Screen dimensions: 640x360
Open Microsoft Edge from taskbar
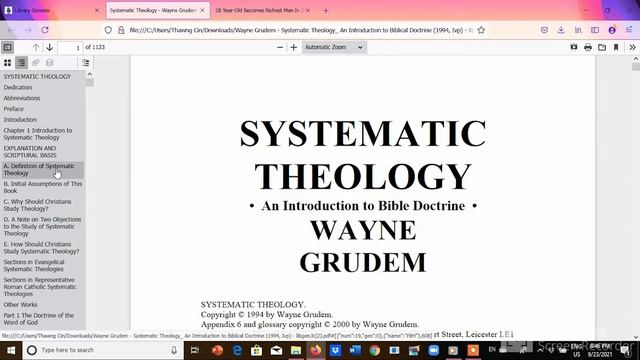(x=237, y=350)
